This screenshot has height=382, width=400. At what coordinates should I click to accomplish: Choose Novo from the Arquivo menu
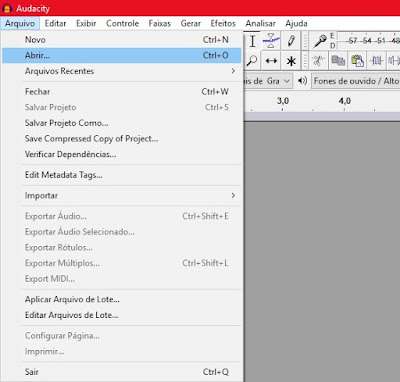coord(122,40)
